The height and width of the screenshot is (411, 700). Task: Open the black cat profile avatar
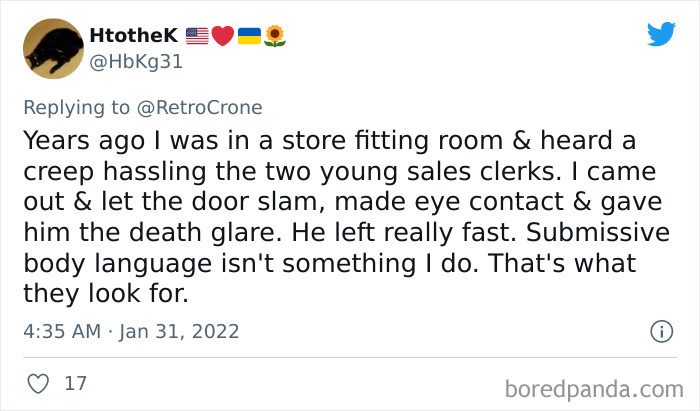coord(53,49)
